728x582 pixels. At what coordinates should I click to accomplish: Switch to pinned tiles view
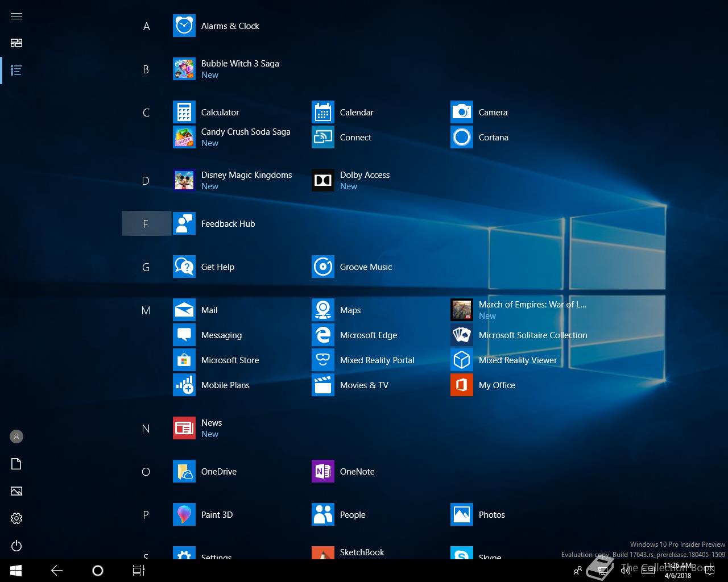click(16, 43)
